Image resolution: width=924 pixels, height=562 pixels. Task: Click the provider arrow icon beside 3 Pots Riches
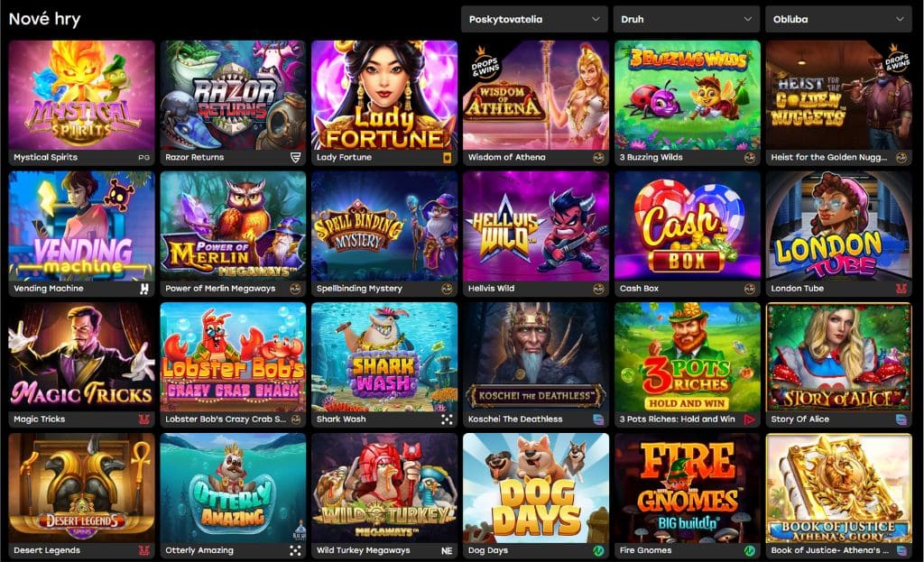(750, 419)
